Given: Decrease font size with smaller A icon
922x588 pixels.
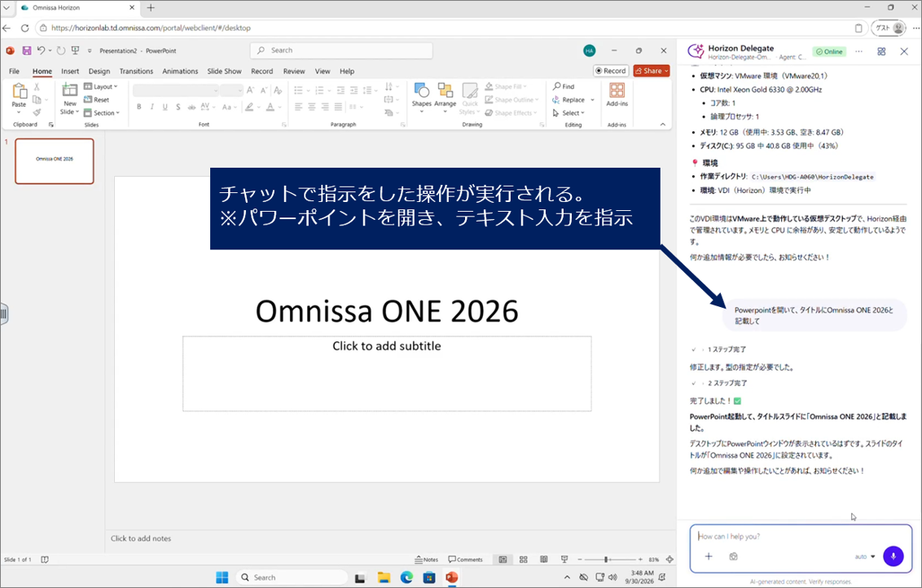Looking at the screenshot, I should click(263, 90).
